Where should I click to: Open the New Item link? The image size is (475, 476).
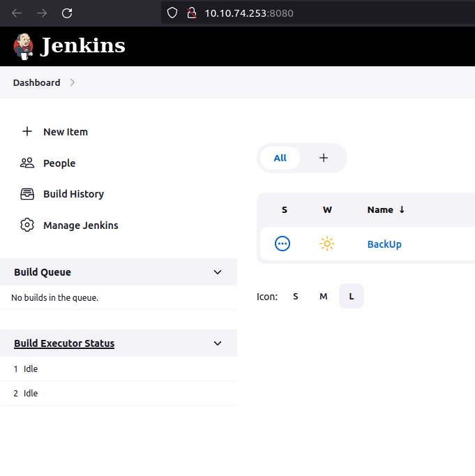pos(66,132)
